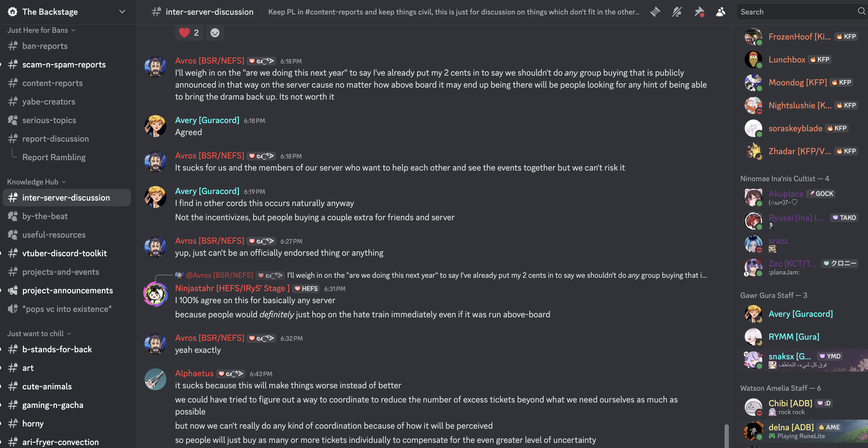The width and height of the screenshot is (868, 448).
Task: Collapse Just want to chill category
Action: point(39,334)
